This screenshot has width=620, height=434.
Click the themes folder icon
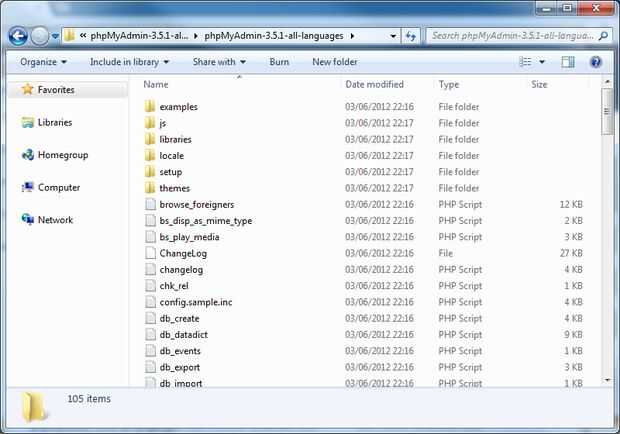pyautogui.click(x=150, y=187)
